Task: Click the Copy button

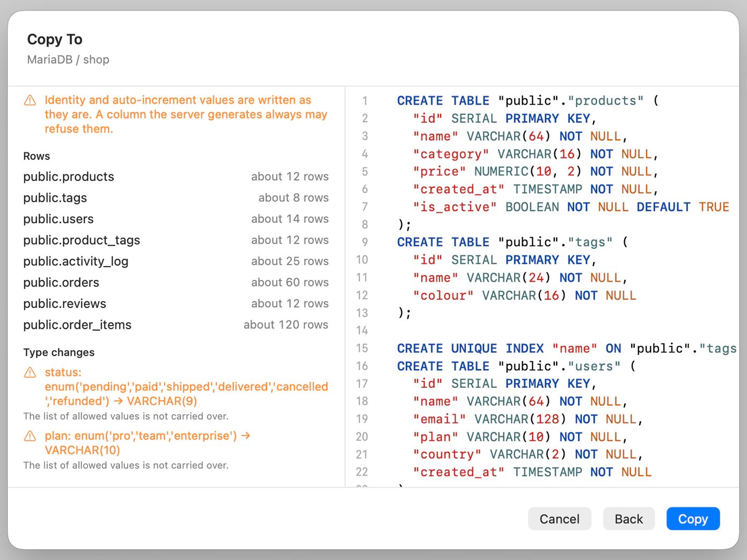Action: click(x=693, y=519)
